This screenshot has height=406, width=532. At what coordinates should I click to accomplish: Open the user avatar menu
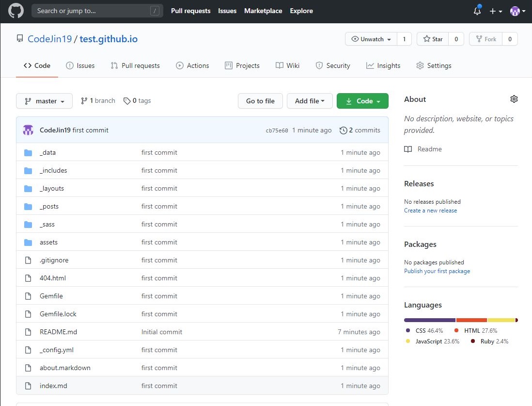518,11
